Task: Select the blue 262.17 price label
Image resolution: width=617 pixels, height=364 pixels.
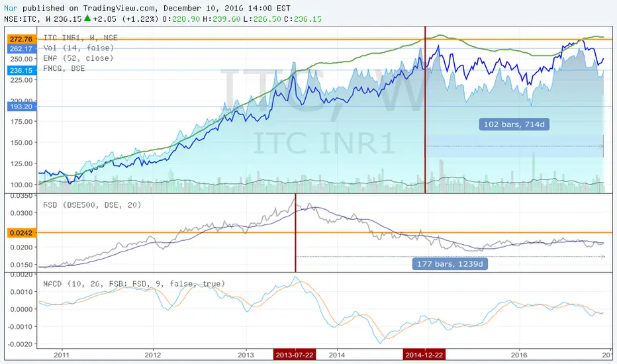Action: 22,49
